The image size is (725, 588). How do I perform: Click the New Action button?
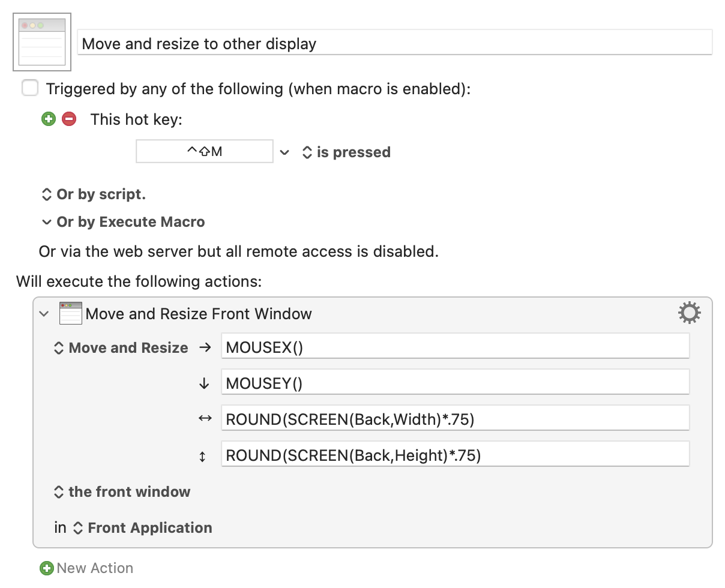pos(86,568)
